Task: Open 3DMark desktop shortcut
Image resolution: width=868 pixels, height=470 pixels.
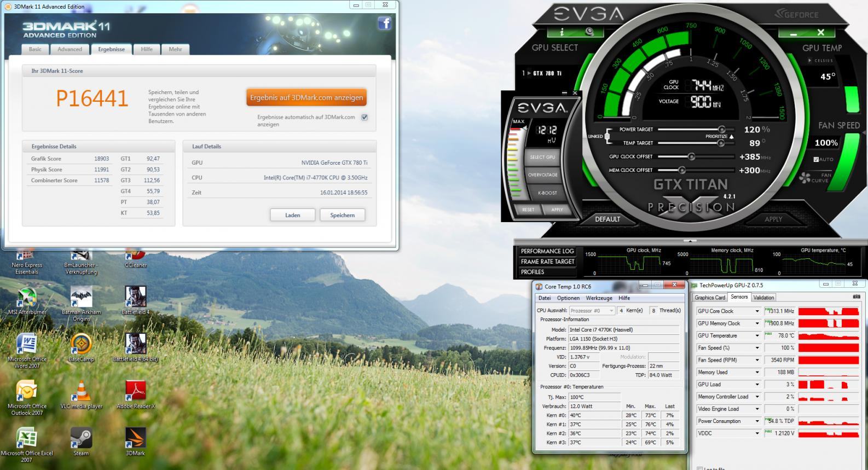Action: point(135,442)
